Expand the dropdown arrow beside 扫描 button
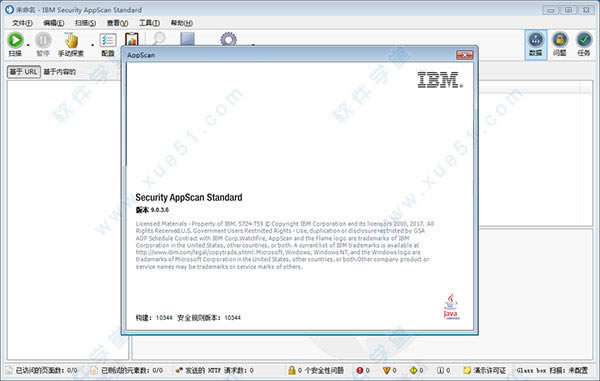The height and width of the screenshot is (381, 600). (x=28, y=45)
